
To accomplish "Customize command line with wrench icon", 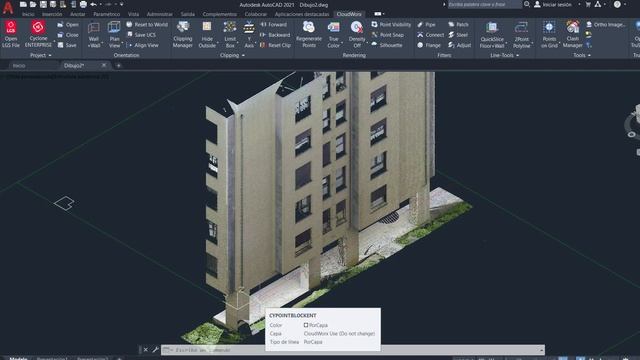I will [x=155, y=350].
